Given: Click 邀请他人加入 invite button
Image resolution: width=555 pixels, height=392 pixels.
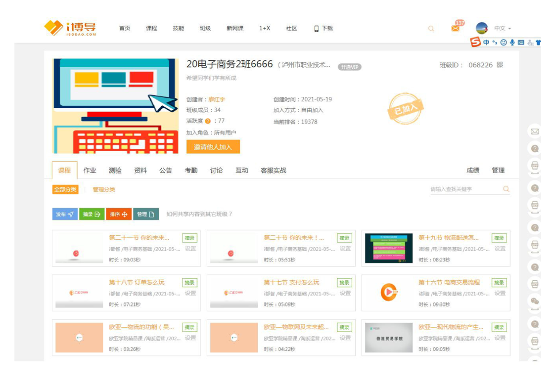Looking at the screenshot, I should [213, 147].
